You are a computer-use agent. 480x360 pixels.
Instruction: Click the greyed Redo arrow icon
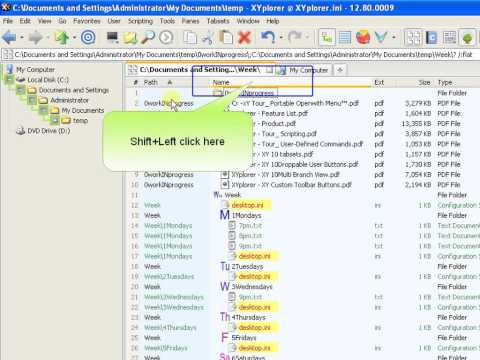click(x=295, y=37)
